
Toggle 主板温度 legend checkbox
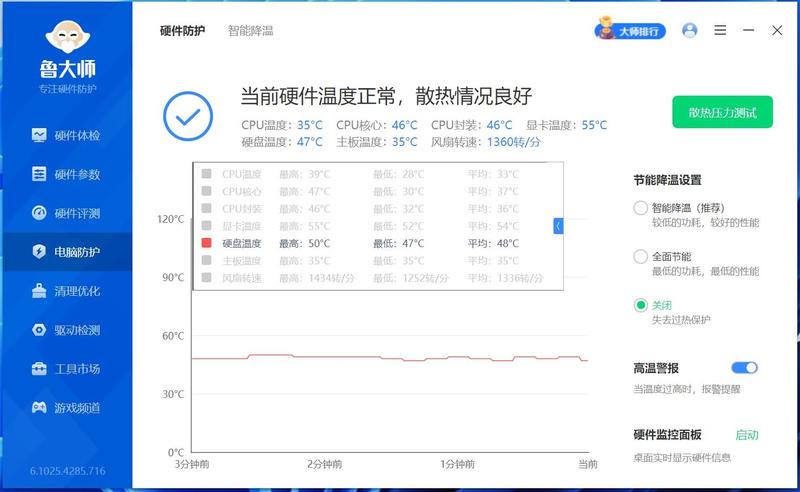[x=207, y=260]
